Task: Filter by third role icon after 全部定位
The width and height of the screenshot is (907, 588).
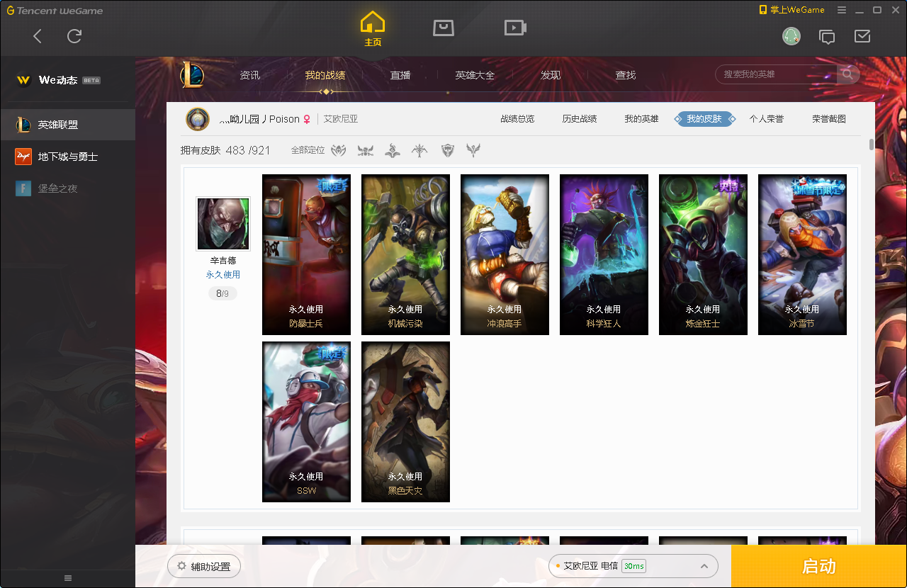Action: (x=393, y=150)
